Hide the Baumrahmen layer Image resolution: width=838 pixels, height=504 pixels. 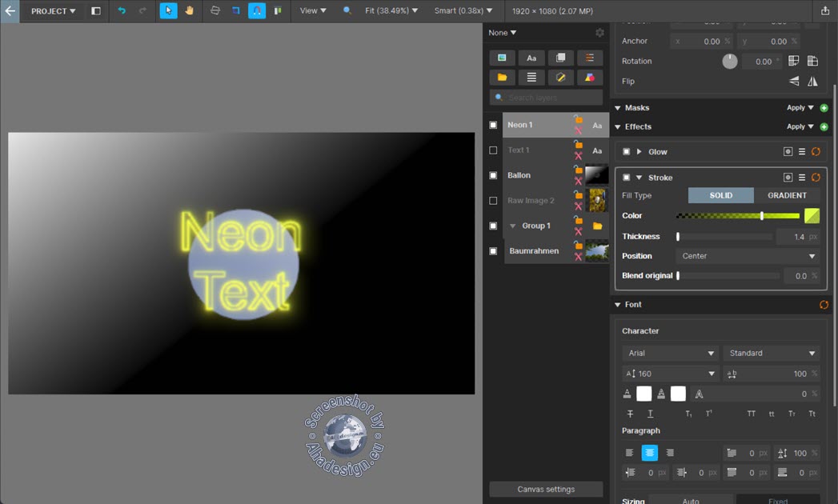tap(493, 250)
